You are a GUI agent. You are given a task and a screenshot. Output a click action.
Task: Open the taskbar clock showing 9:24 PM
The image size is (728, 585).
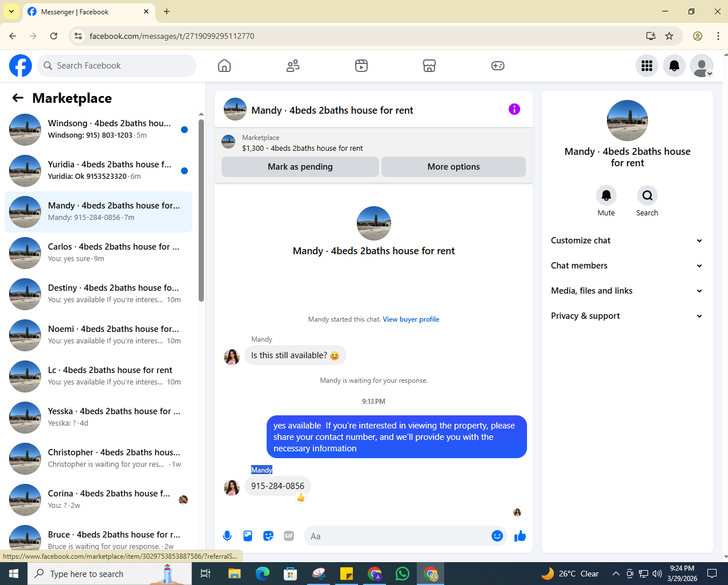[682, 574]
